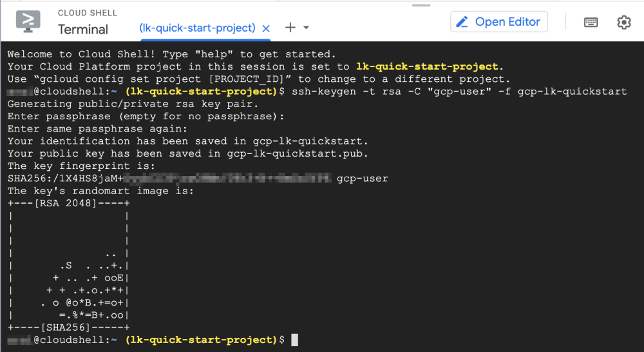Click the Terminal title label

pyautogui.click(x=83, y=30)
